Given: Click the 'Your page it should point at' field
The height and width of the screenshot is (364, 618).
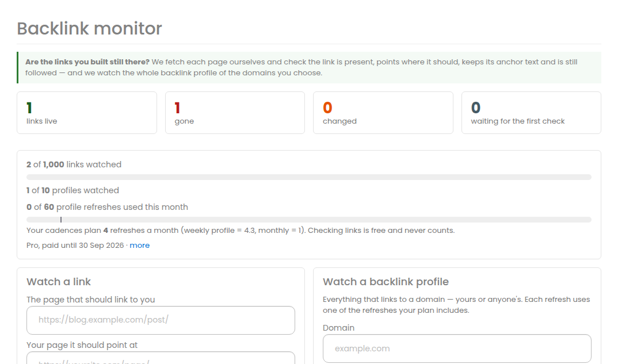Looking at the screenshot, I should pos(161,358).
